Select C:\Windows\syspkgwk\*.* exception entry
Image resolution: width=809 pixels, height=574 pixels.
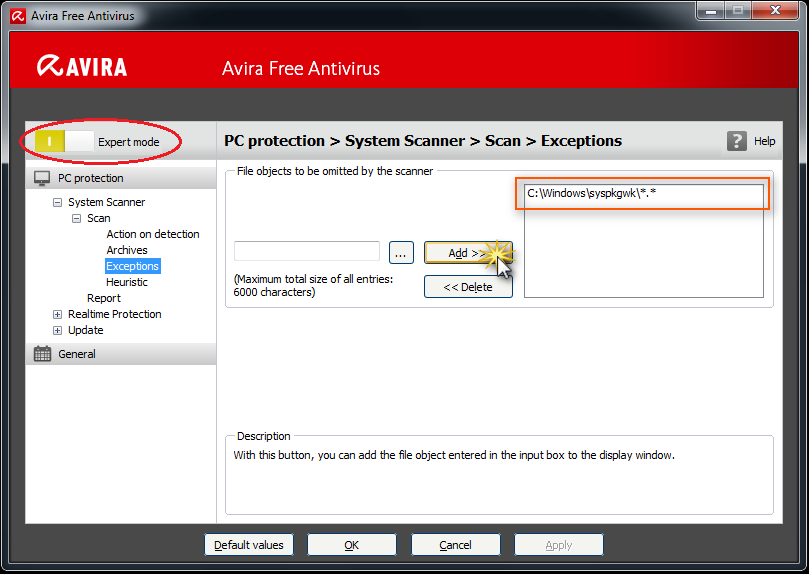click(x=643, y=193)
